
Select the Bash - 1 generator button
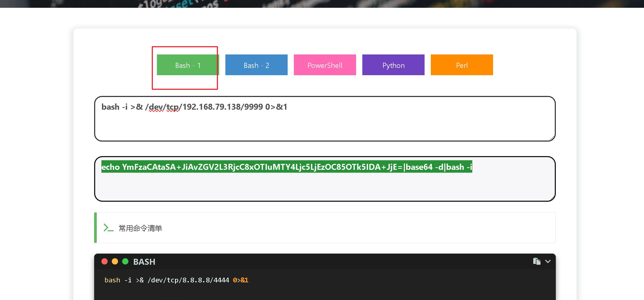point(188,65)
